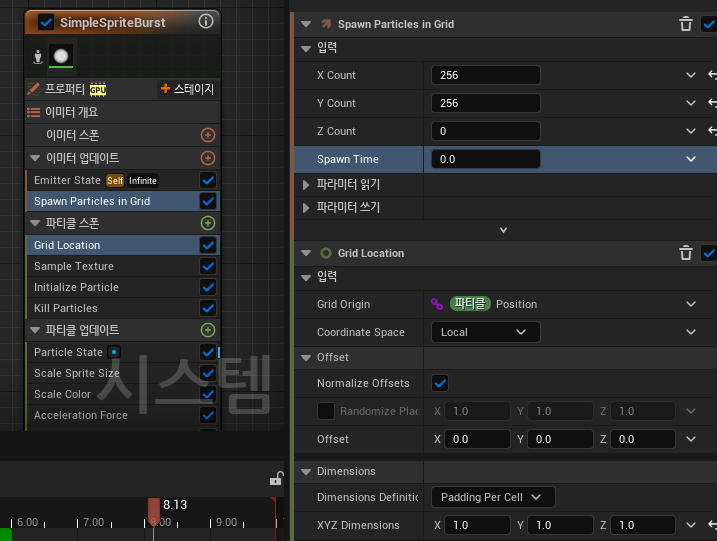Viewport: 717px width, 541px height.
Task: Disable Grid Location module in stack
Action: [x=208, y=245]
